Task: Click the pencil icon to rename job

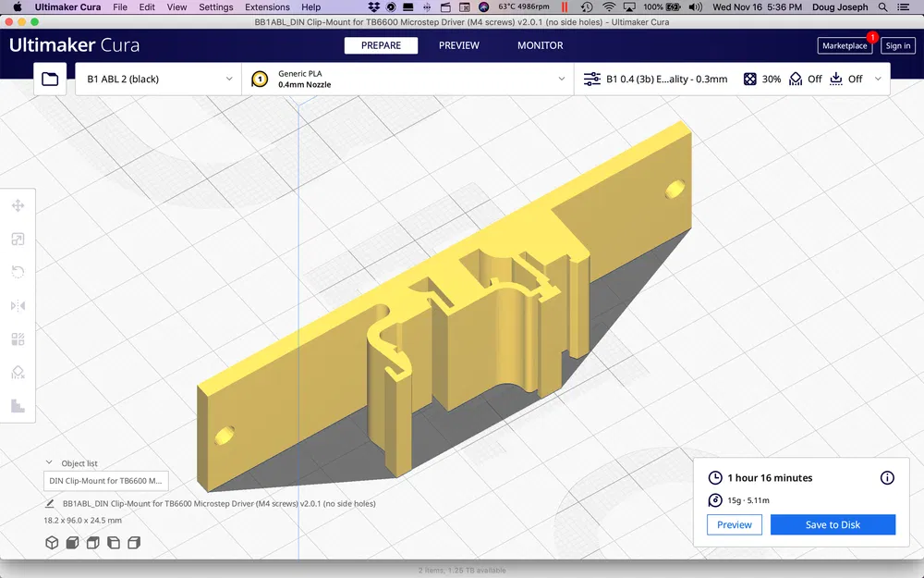Action: point(49,504)
